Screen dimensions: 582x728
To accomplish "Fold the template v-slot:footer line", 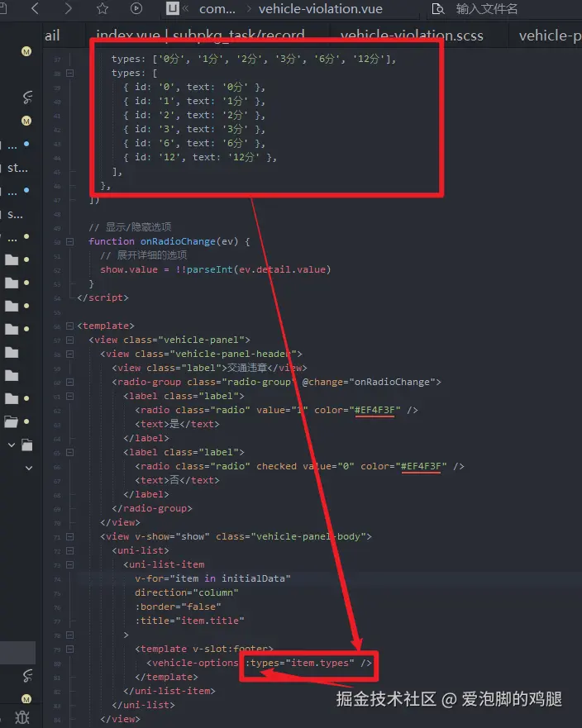I will point(69,649).
